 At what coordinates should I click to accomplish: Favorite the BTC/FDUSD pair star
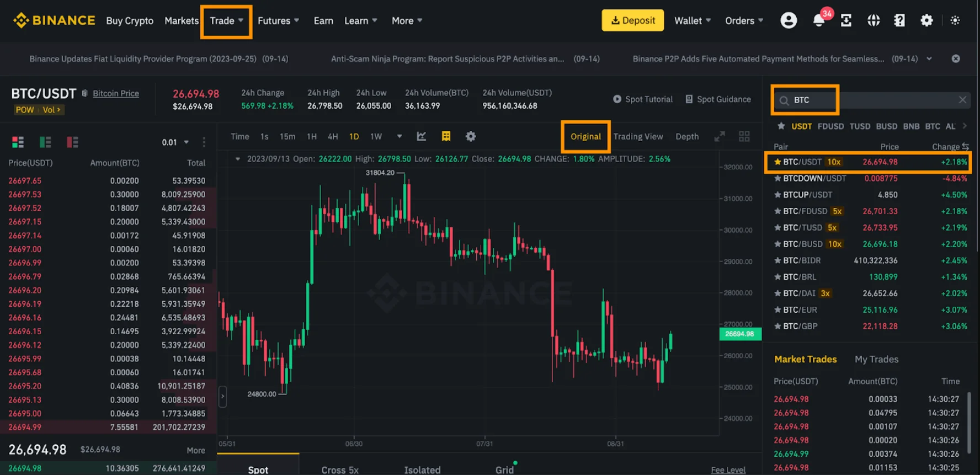[x=777, y=211]
